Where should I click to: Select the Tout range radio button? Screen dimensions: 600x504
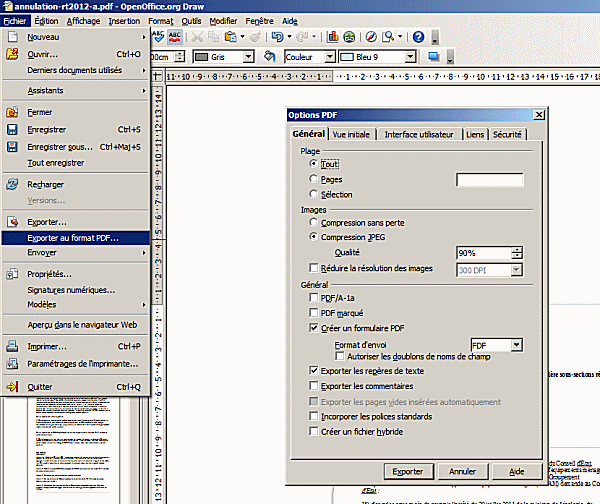313,164
